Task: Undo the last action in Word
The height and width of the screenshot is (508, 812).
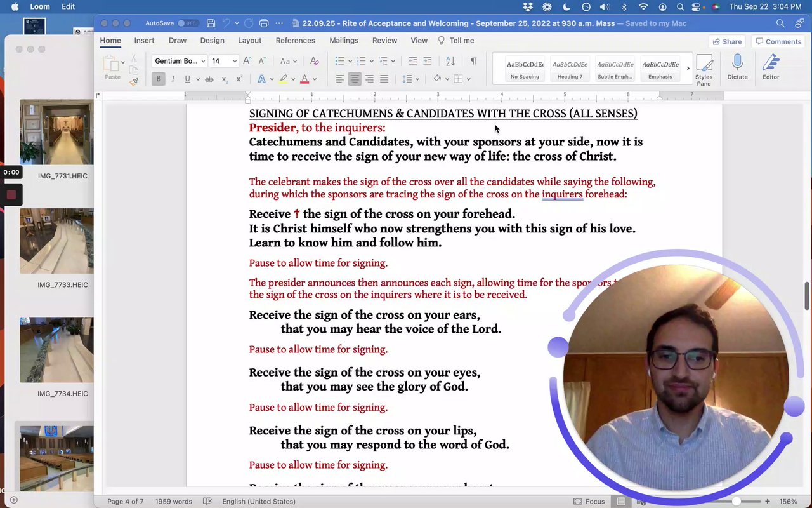Action: (x=226, y=23)
